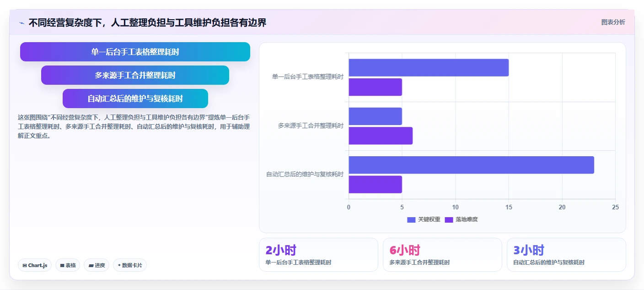Click the 关键权重 bar for 自动汇总后的维护与复核耗时
This screenshot has width=644, height=290.
[x=471, y=165]
